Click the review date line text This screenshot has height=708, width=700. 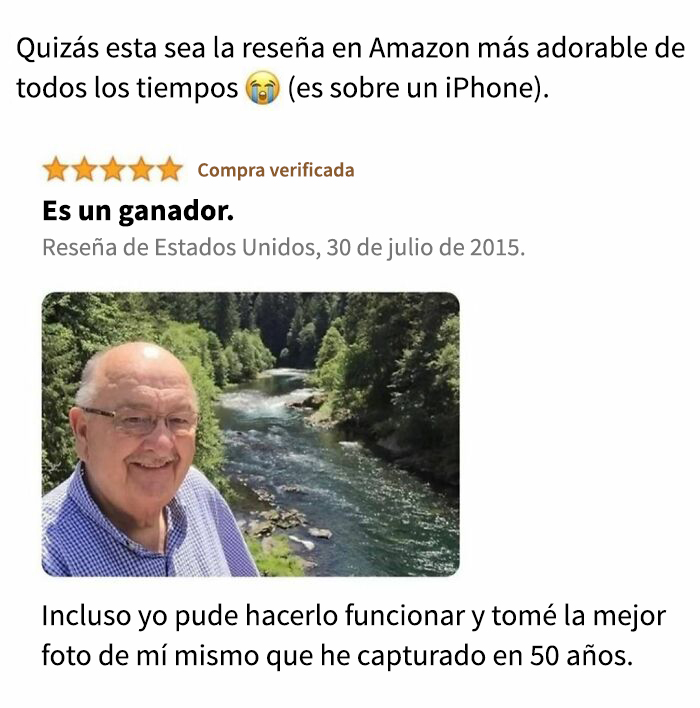pyautogui.click(x=284, y=247)
